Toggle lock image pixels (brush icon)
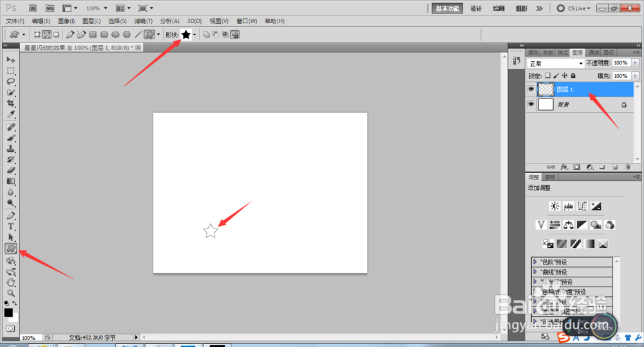Screen dimensions: 644x347 pyautogui.click(x=556, y=75)
